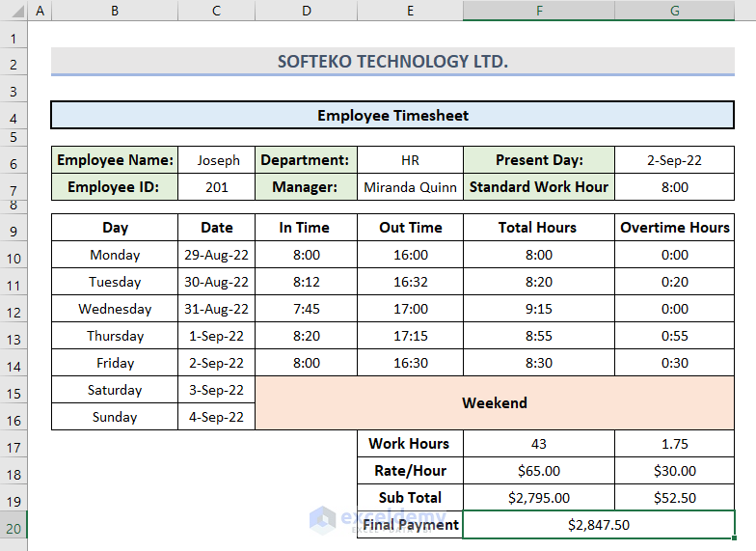This screenshot has width=756, height=551.
Task: Select Tuesday's Overtime Hours 0:20
Action: 675,282
